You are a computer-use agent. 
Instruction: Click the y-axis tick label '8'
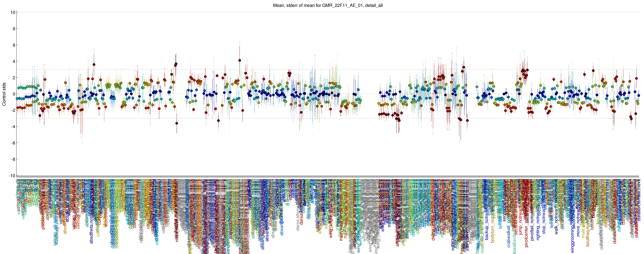(x=14, y=29)
